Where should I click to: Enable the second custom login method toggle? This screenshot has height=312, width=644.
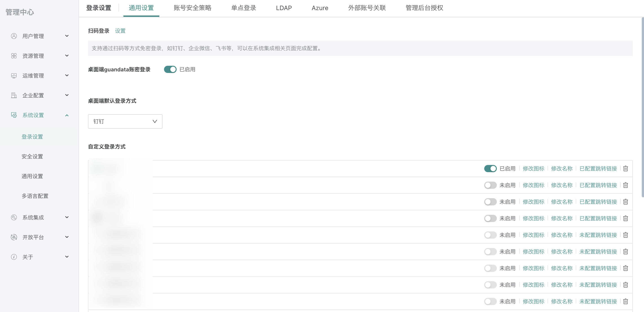point(490,185)
